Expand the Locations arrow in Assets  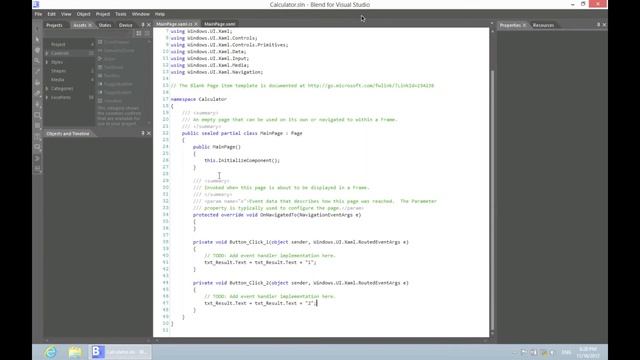[x=47, y=98]
